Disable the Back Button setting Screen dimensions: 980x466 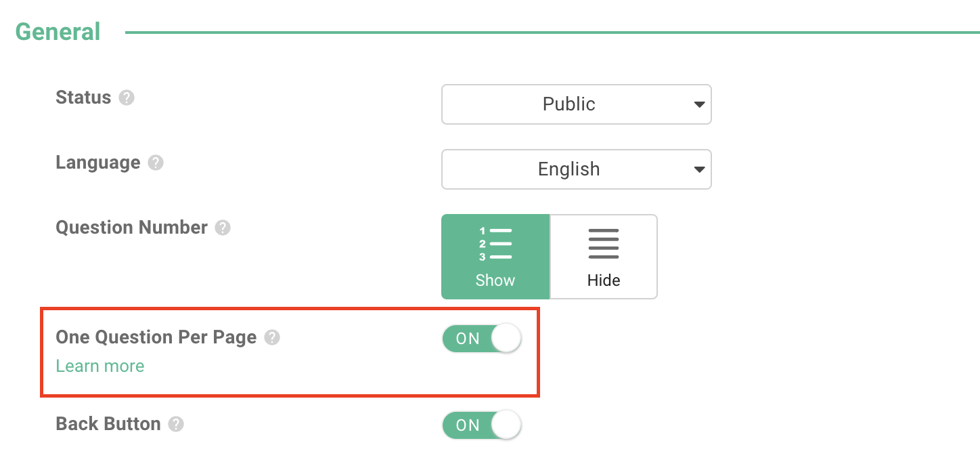[482, 425]
